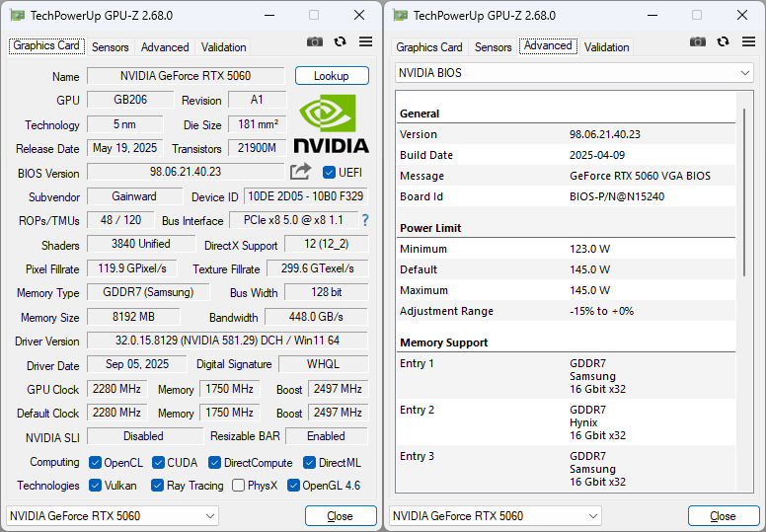
Task: Open the hamburger menu in left window
Action: click(x=365, y=41)
